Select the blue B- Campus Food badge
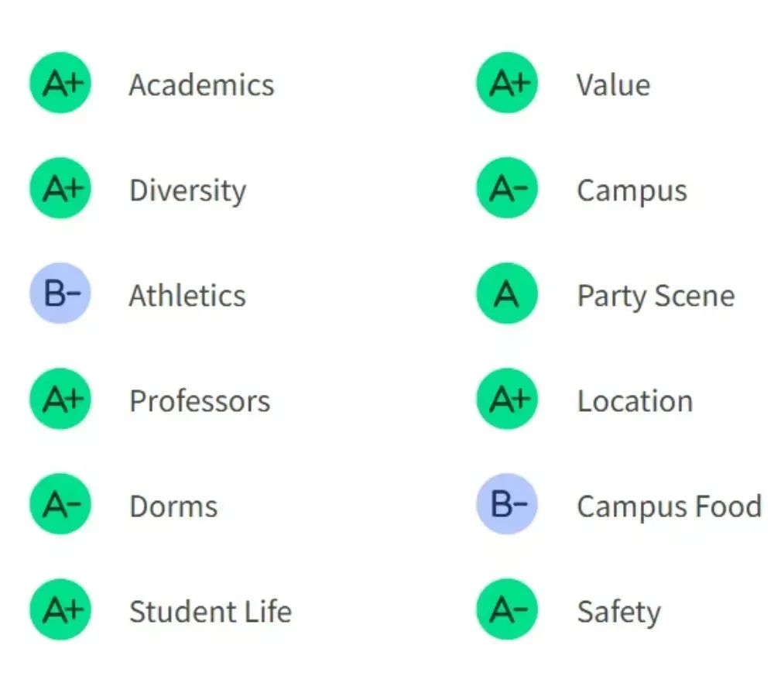This screenshot has height=700, width=781. [x=507, y=503]
